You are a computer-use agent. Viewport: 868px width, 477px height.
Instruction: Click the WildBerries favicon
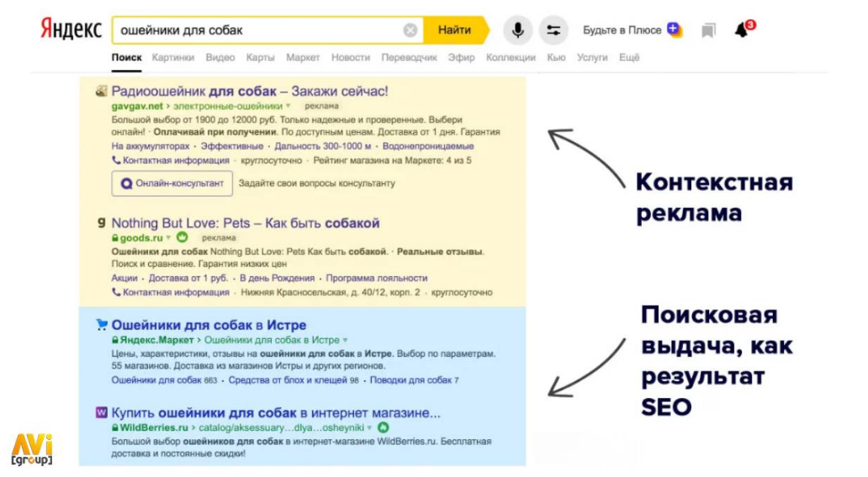[x=101, y=412]
